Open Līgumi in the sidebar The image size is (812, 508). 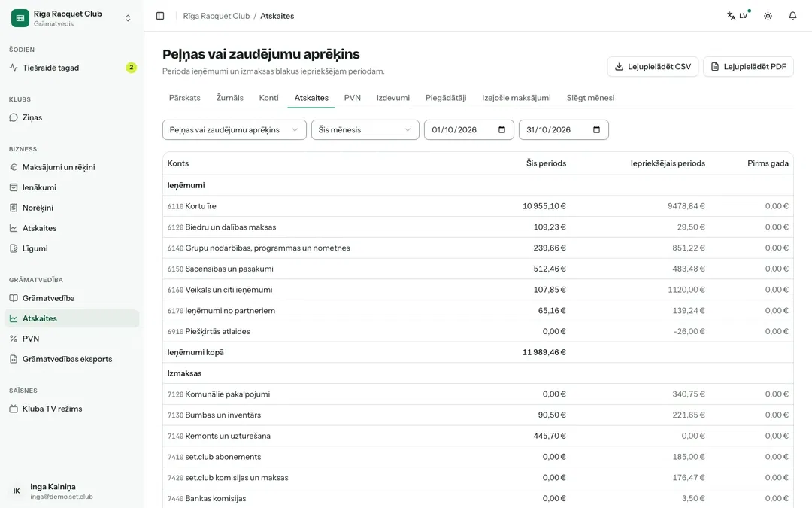[72, 248]
